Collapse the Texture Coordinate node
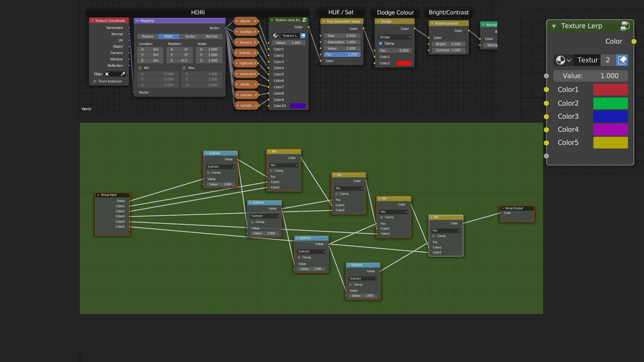644x362 pixels. [x=92, y=21]
